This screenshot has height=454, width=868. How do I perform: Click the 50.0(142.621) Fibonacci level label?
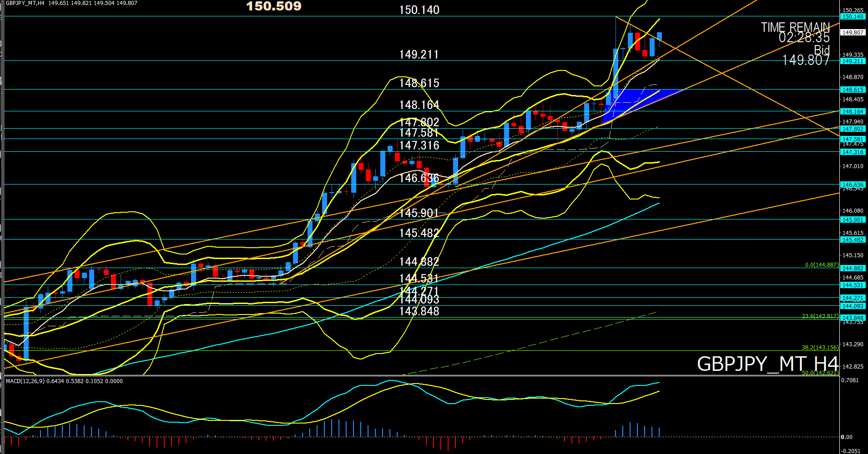820,373
